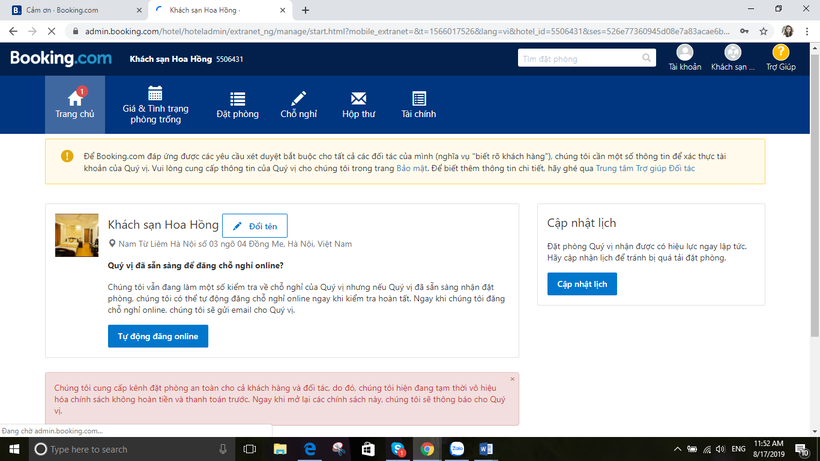
Task: Click the ENG language indicator
Action: point(738,449)
